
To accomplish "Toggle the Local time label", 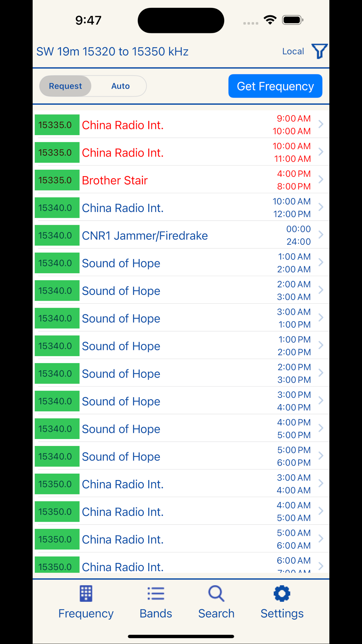I will tap(293, 51).
